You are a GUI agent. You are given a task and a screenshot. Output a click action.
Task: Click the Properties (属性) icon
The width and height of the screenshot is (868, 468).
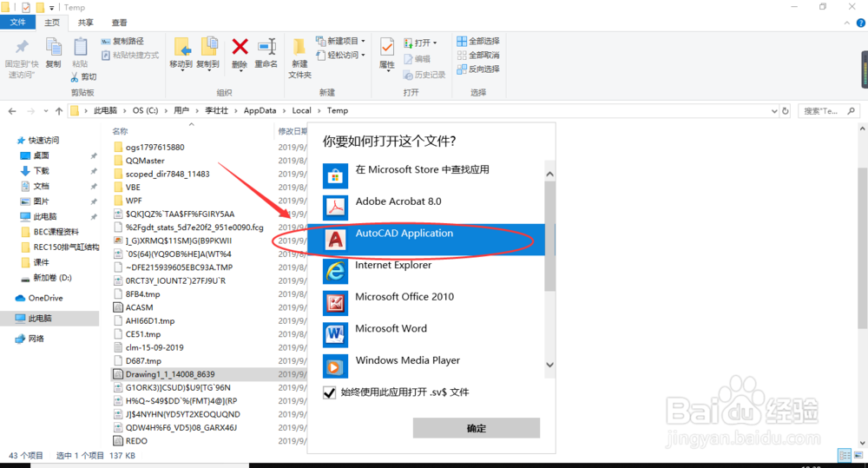point(387,48)
